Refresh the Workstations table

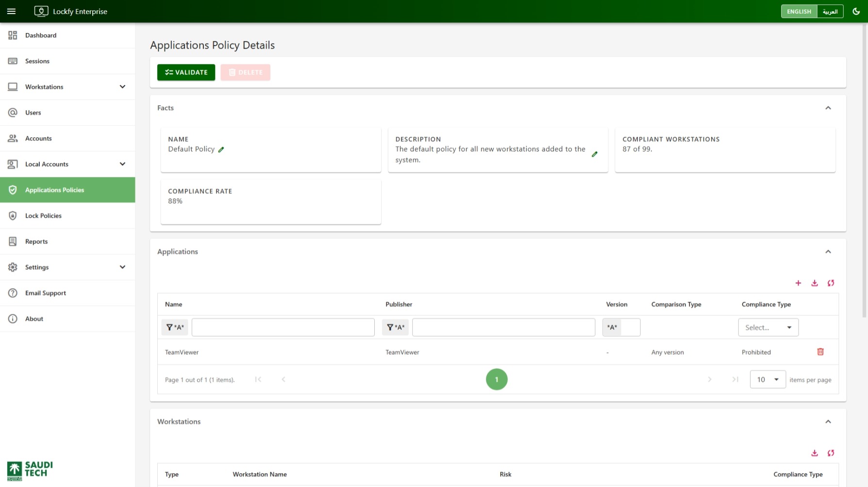point(831,453)
